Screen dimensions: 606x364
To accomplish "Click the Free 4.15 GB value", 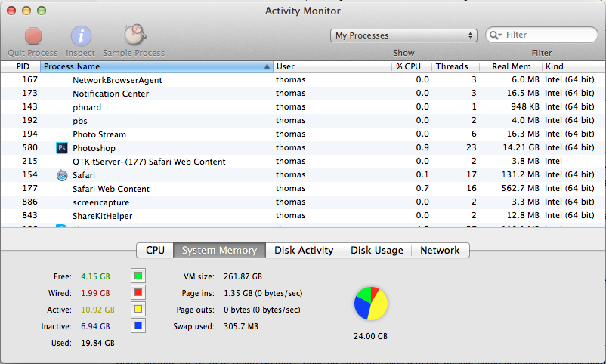I will (95, 276).
